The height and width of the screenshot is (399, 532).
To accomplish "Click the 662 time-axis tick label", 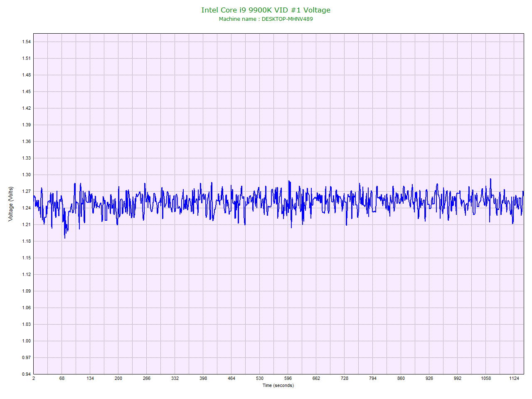I will tap(316, 378).
